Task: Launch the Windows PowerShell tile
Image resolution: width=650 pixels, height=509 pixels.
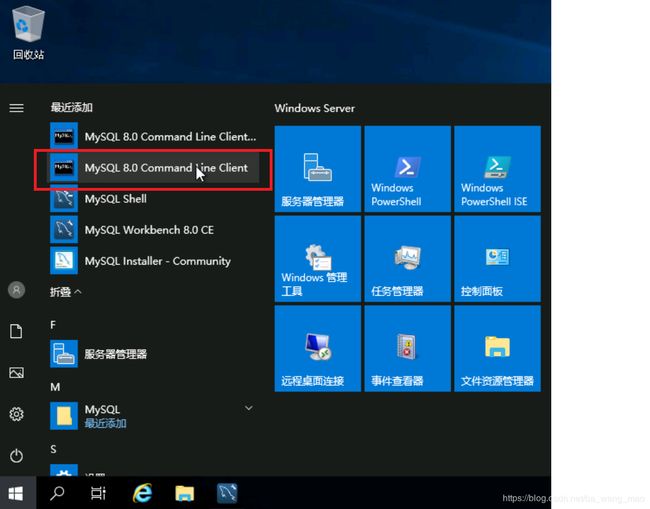Action: [x=407, y=169]
